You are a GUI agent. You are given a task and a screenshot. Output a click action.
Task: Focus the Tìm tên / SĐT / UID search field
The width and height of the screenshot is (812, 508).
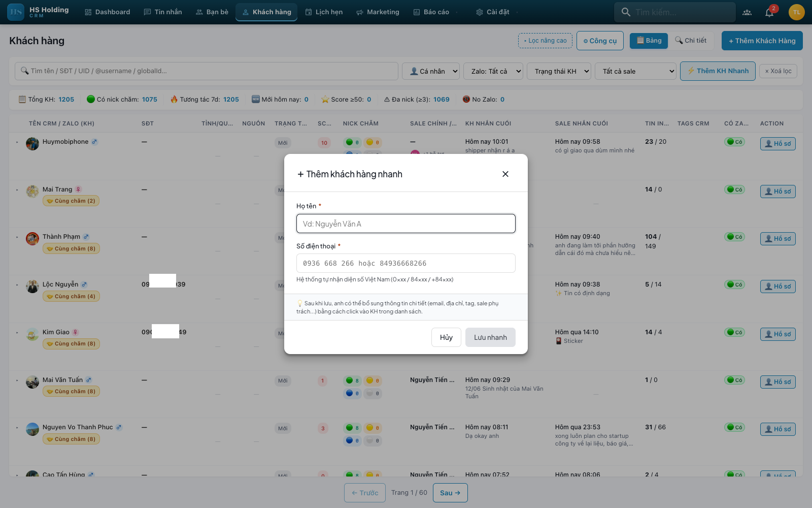coord(207,71)
